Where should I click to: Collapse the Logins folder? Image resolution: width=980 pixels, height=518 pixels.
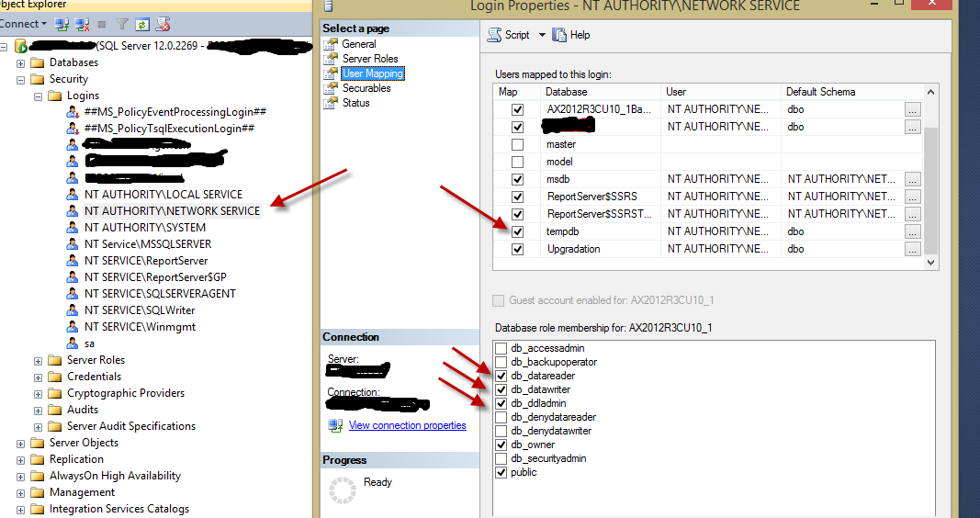pyautogui.click(x=39, y=96)
